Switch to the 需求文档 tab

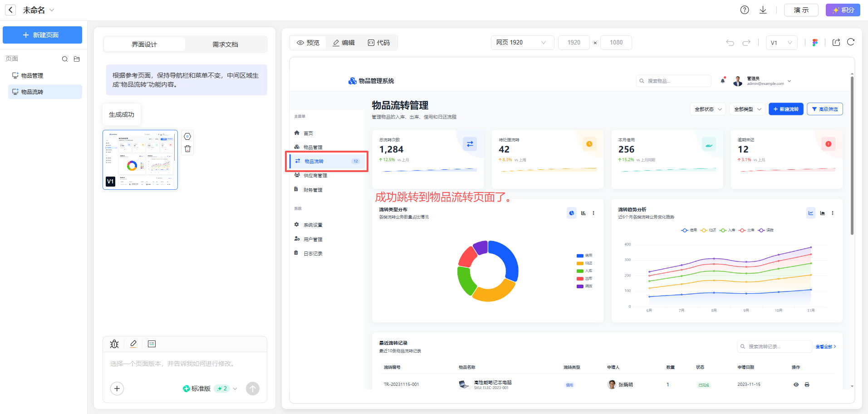[x=225, y=44]
